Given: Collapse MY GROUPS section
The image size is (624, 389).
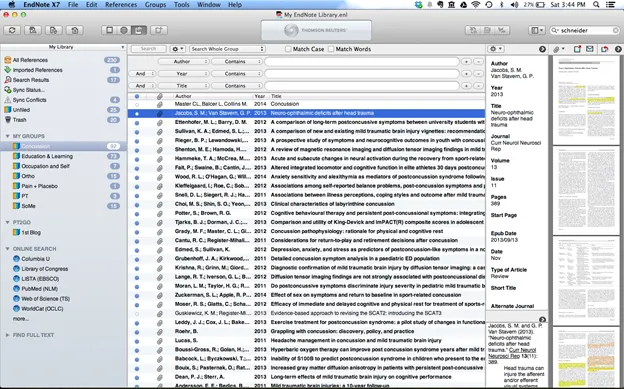Looking at the screenshot, I should point(7,136).
